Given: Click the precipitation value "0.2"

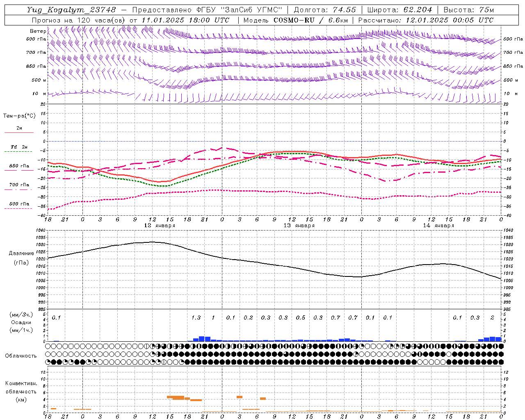Looking at the screenshot, I should pos(248,318).
